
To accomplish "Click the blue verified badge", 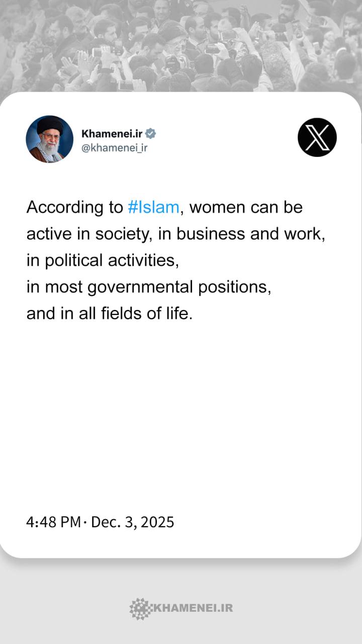I will [150, 133].
